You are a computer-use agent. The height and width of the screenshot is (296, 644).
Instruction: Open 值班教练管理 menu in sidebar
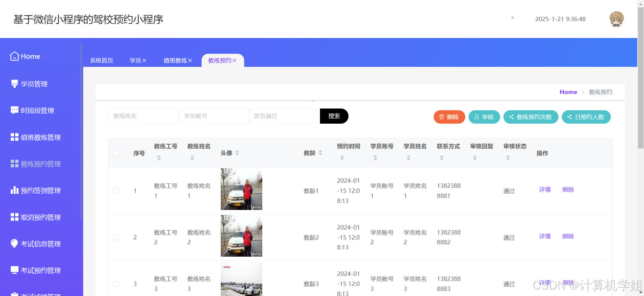click(x=40, y=137)
